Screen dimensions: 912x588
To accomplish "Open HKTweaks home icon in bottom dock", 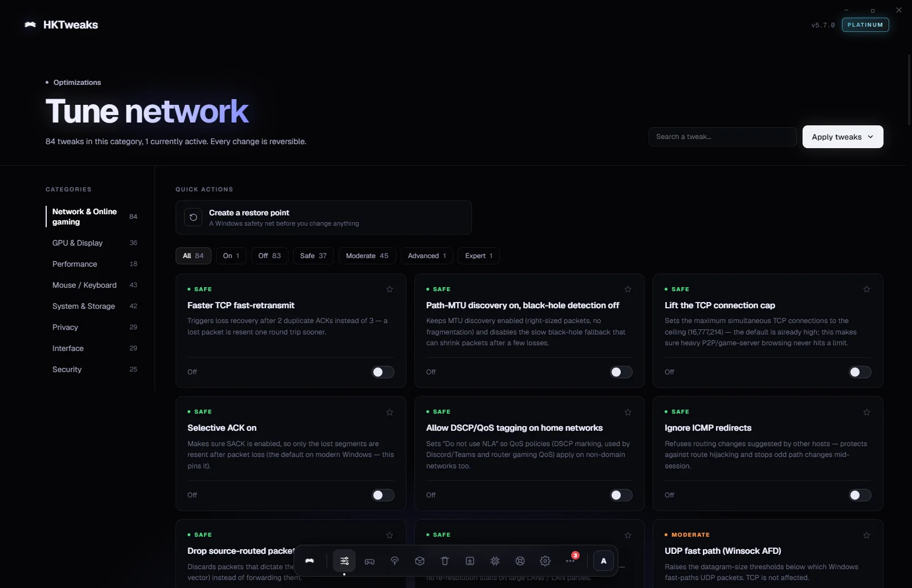I will 310,561.
